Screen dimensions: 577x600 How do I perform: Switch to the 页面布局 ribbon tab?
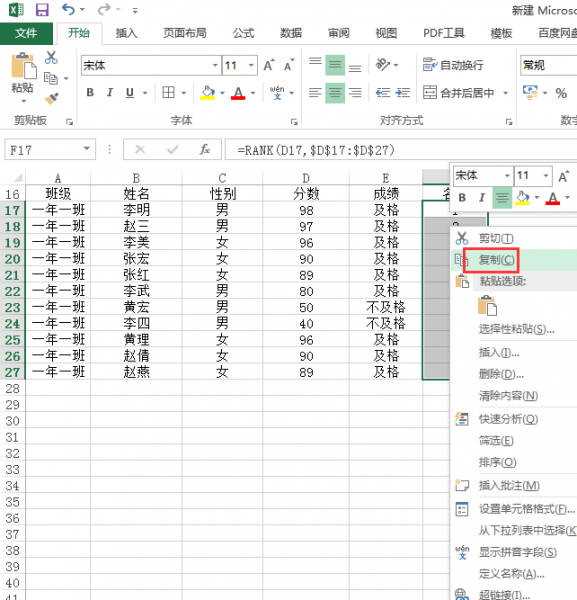click(x=185, y=33)
